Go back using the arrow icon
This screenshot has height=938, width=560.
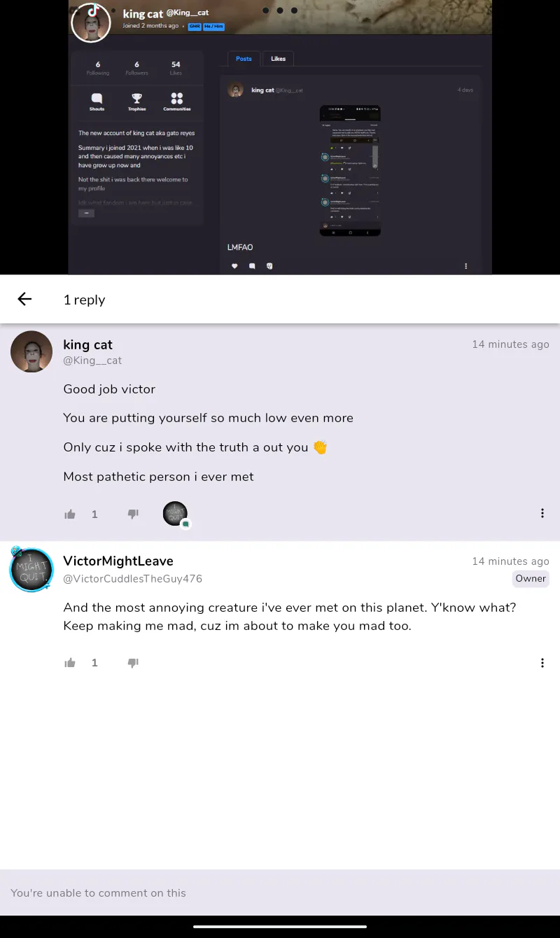click(24, 300)
